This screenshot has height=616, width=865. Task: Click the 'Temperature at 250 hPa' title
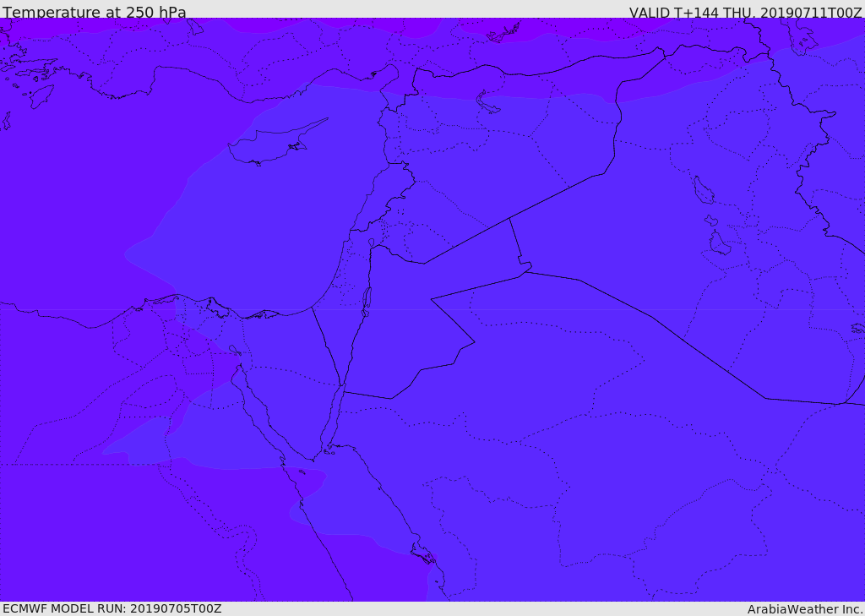click(95, 12)
